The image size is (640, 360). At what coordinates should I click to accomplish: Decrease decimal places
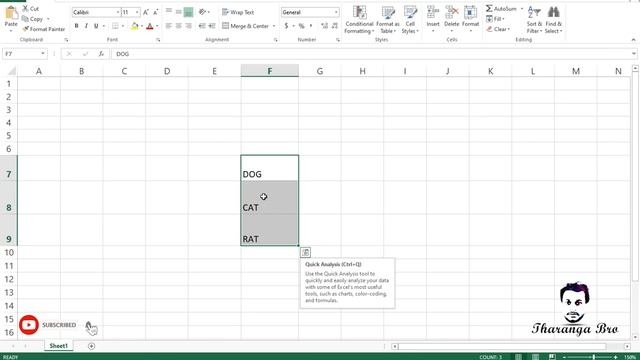pos(335,26)
